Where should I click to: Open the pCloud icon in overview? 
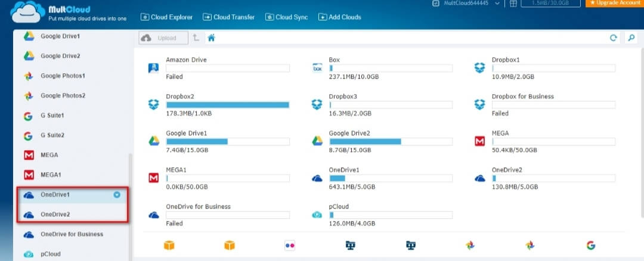[317, 215]
